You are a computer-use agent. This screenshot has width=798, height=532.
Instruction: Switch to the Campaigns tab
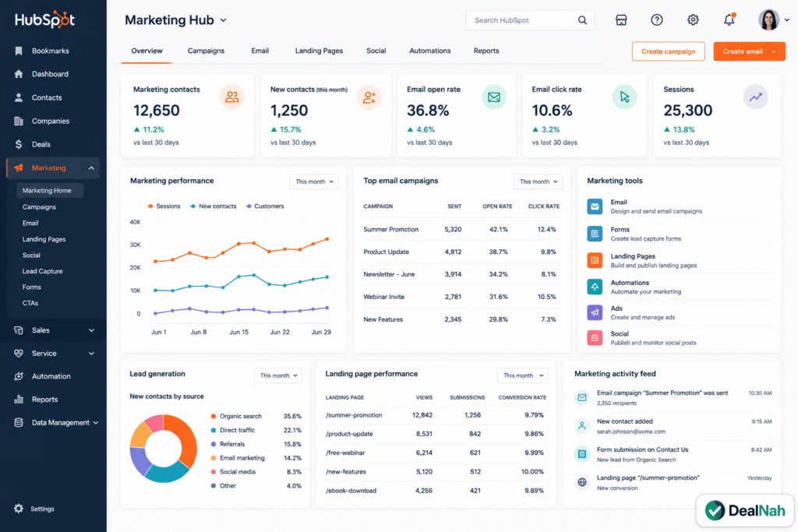click(x=206, y=51)
